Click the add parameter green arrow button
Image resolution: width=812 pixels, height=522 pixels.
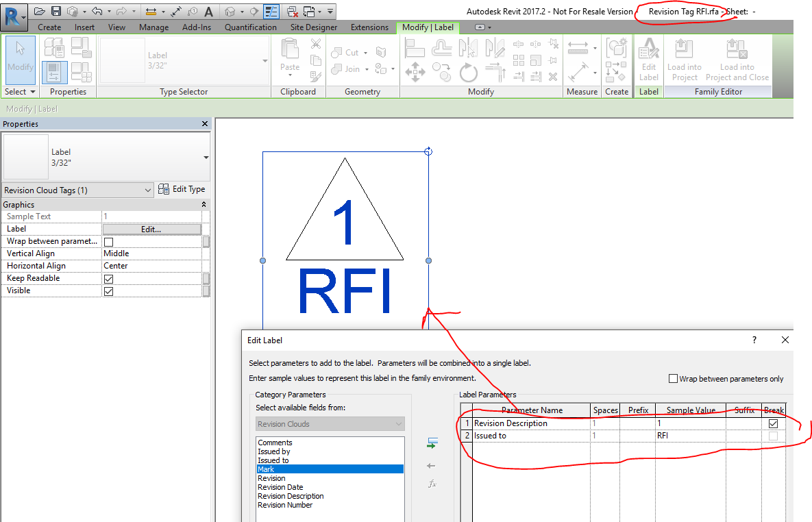432,443
